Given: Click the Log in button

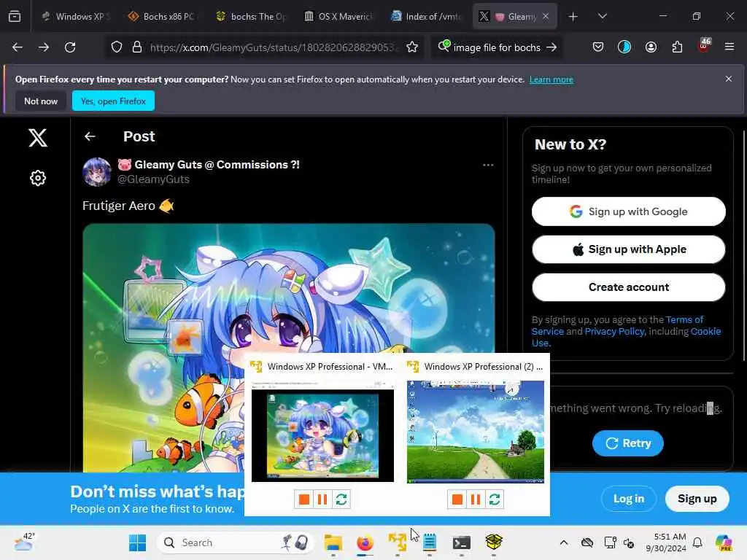Looking at the screenshot, I should [x=628, y=499].
